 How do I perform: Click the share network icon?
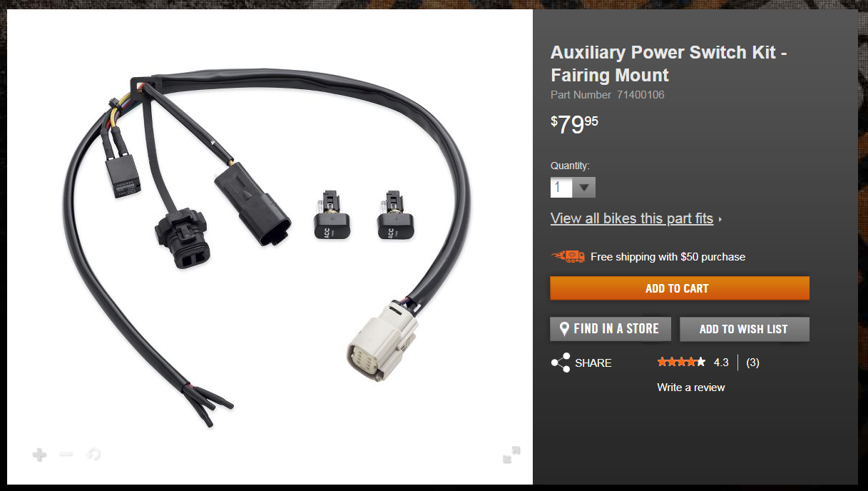(561, 363)
